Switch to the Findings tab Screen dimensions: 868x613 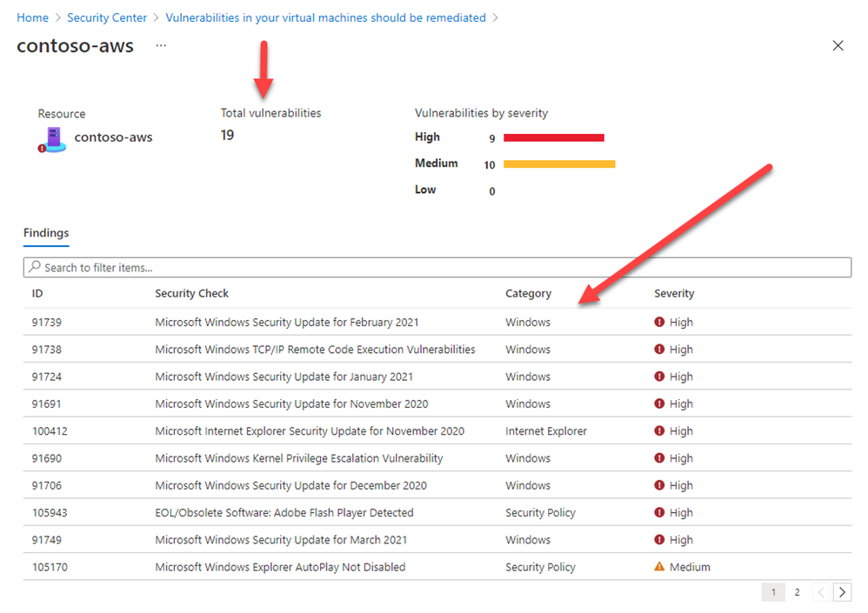point(45,233)
